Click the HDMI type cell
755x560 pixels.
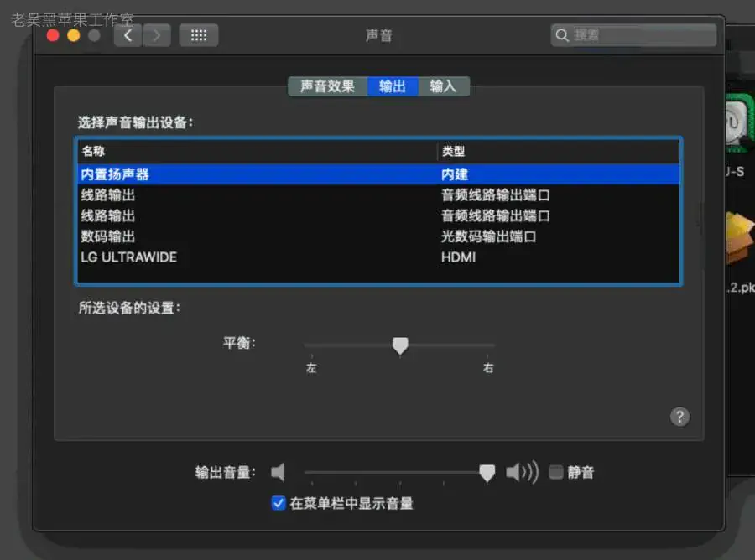pos(458,257)
